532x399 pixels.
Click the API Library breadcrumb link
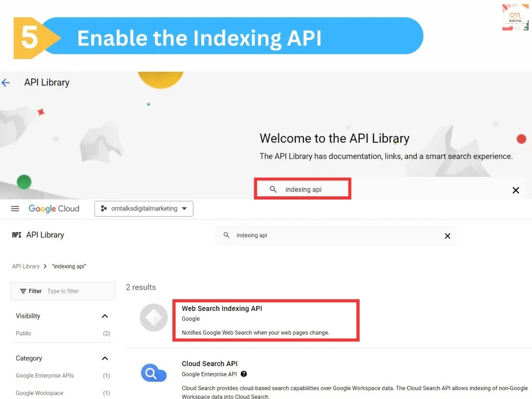(26, 266)
